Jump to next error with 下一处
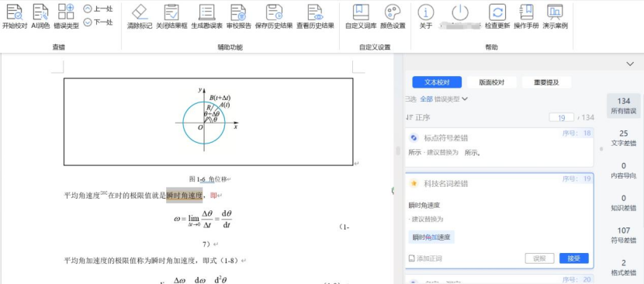The width and height of the screenshot is (644, 284). point(98,23)
